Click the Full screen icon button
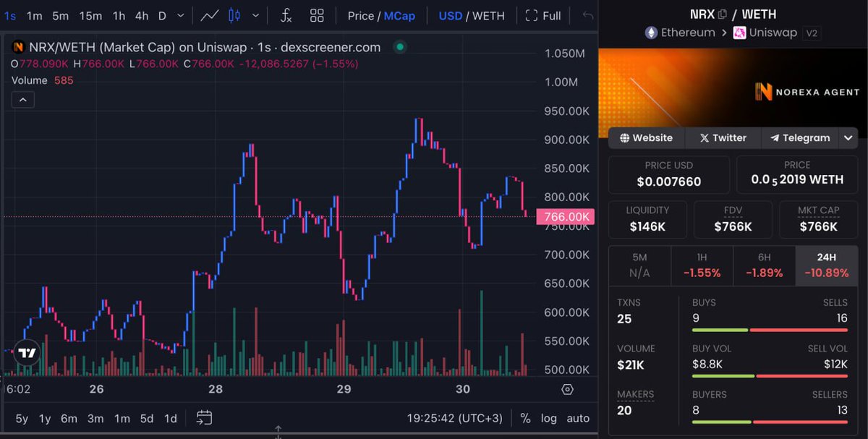868x439 pixels. tap(543, 15)
